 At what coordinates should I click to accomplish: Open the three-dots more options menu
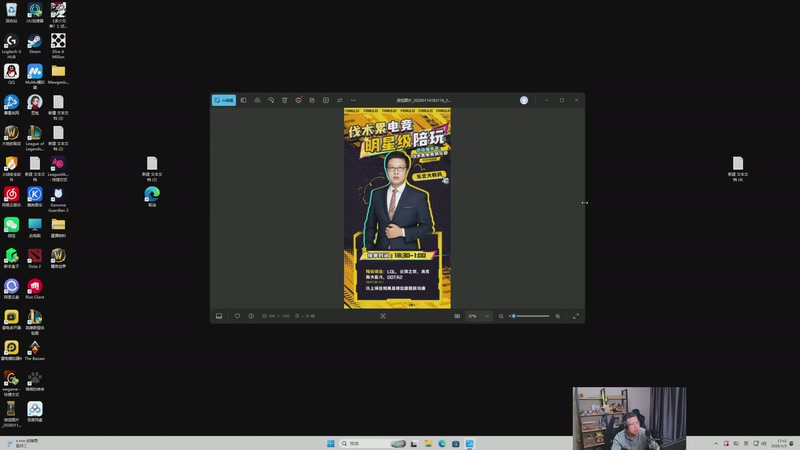tap(353, 100)
